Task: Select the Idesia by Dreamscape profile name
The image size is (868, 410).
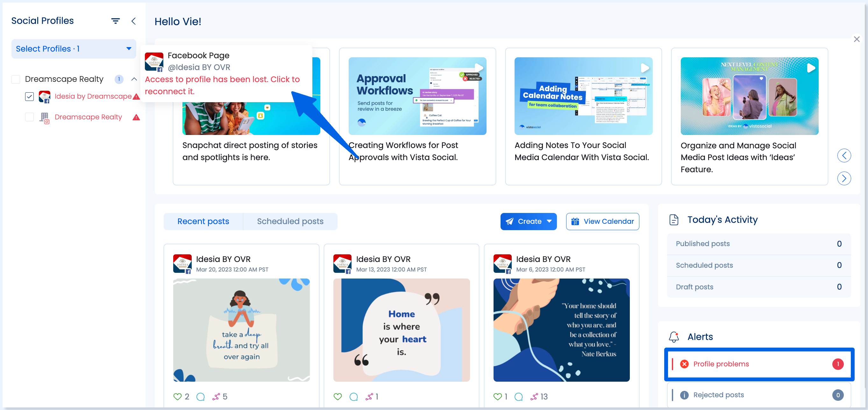Action: [x=93, y=96]
